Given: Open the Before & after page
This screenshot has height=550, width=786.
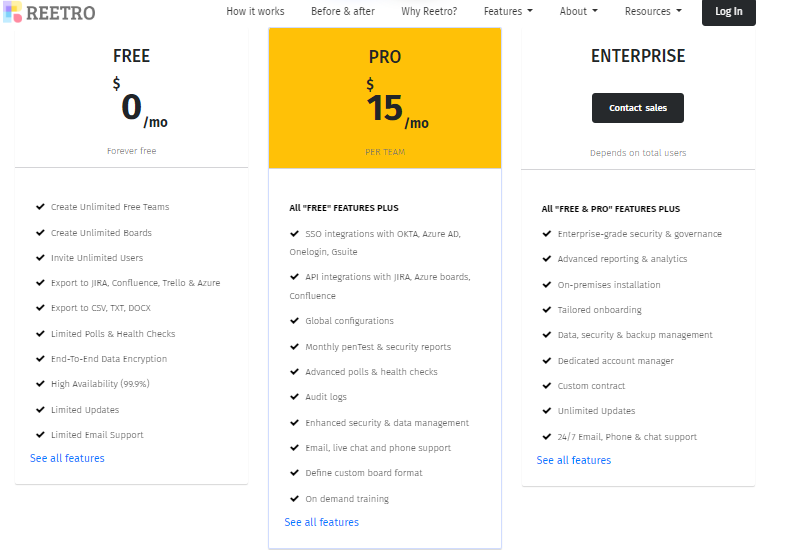Looking at the screenshot, I should (341, 12).
